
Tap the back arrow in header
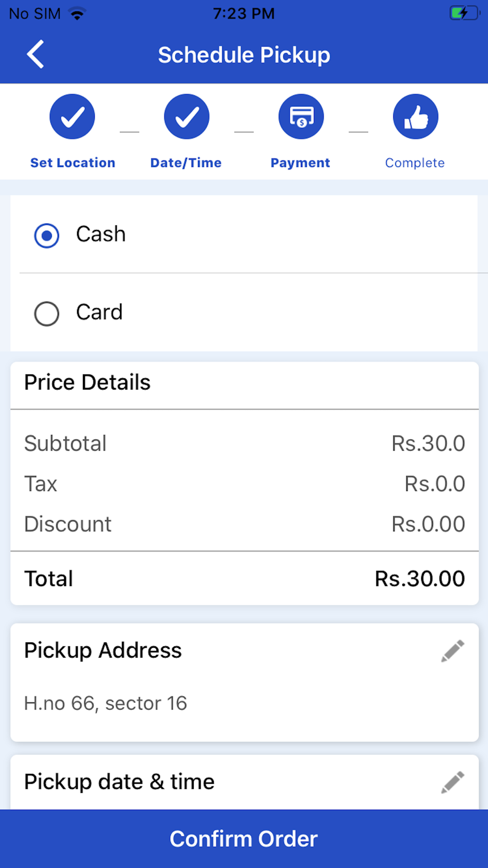click(36, 54)
